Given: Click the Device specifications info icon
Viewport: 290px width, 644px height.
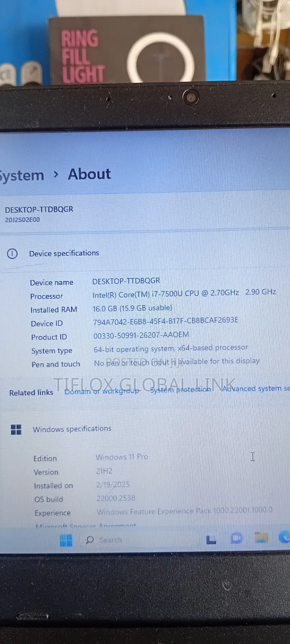Looking at the screenshot, I should (12, 254).
